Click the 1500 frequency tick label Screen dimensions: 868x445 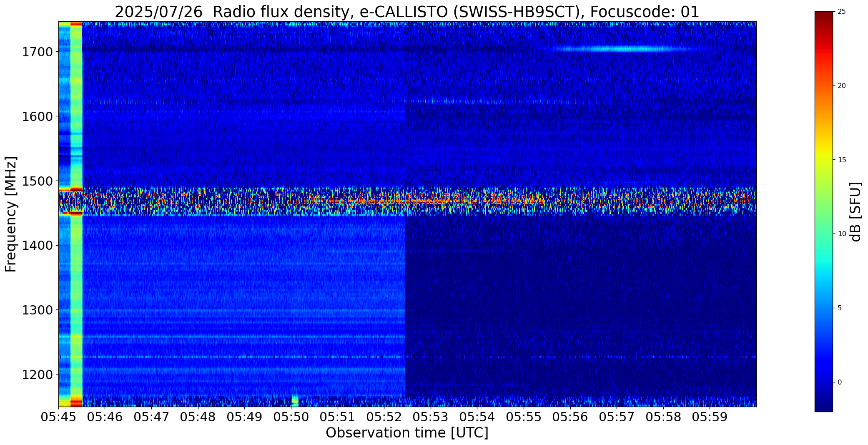37,181
